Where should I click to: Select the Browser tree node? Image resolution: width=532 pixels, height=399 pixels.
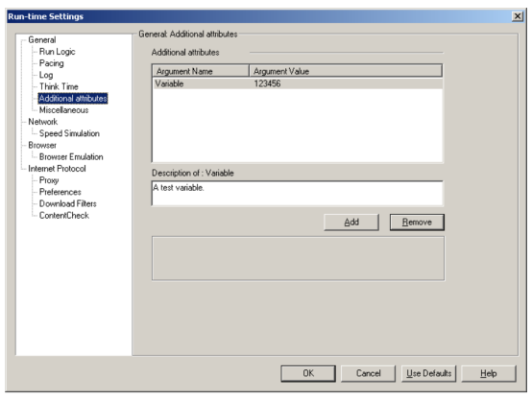click(42, 145)
